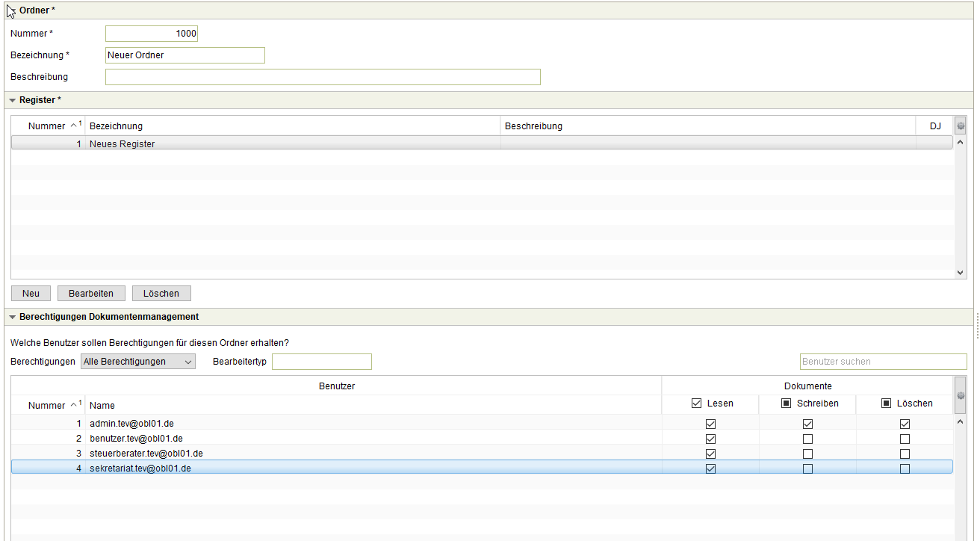Click Bezeichnung column header in Register table
This screenshot has width=980, height=541.
[291, 126]
